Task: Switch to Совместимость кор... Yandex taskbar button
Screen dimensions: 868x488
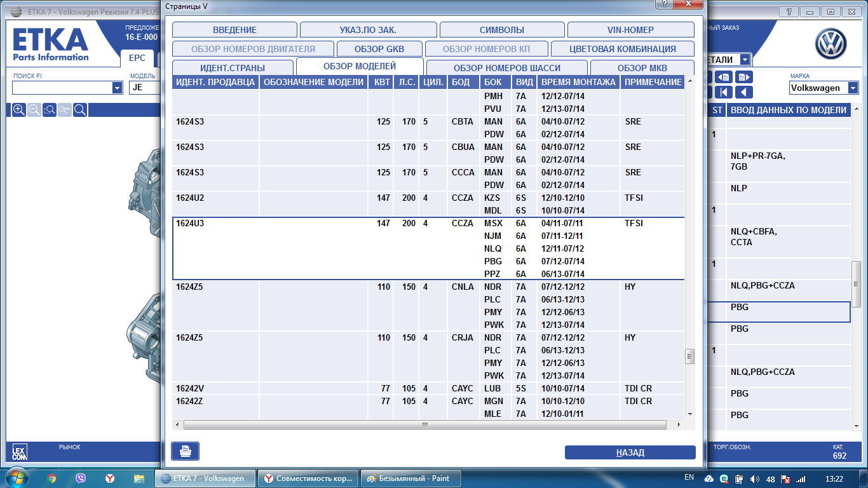Action: click(x=308, y=478)
